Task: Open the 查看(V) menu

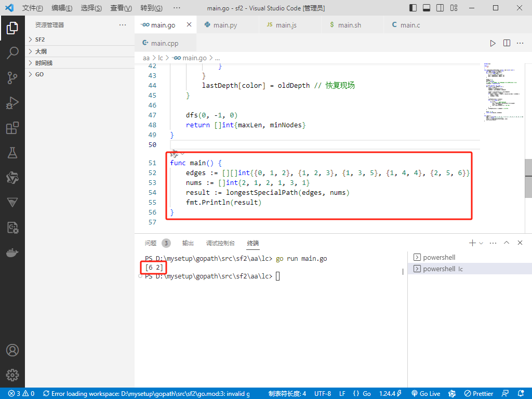Action: tap(121, 8)
